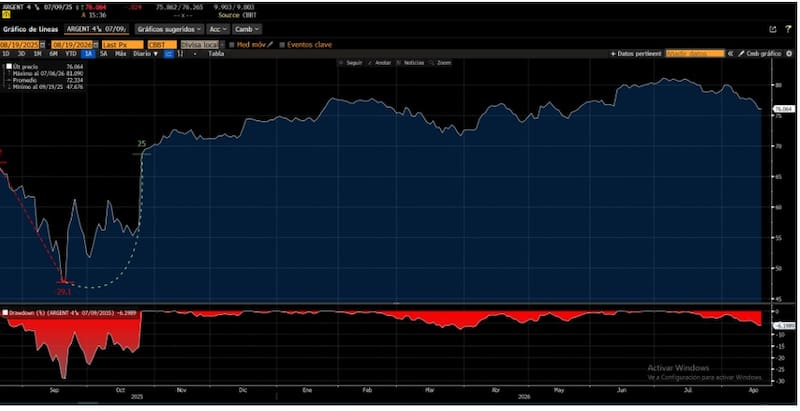Viewport: 800px width, 411px height.
Task: Open Noticias on the chart toolbar
Action: (x=411, y=63)
